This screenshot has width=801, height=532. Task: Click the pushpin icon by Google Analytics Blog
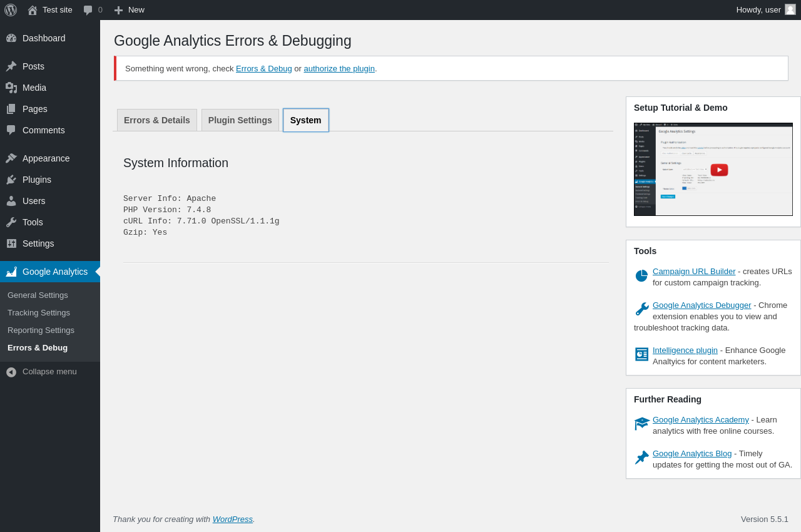point(641,458)
